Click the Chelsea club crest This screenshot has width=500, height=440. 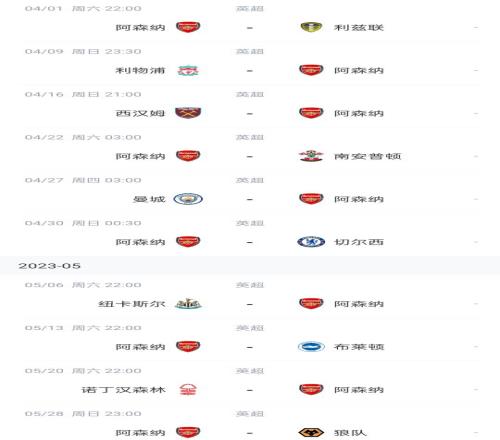click(311, 242)
